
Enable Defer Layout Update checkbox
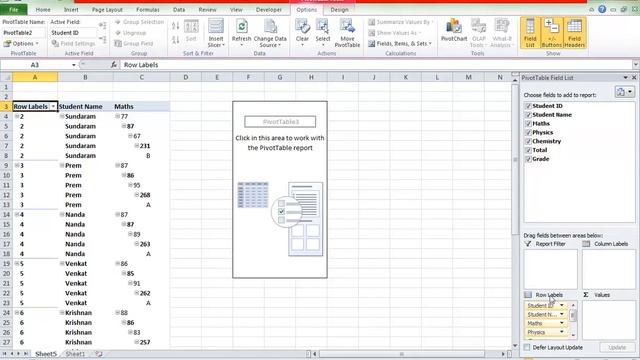(527, 347)
